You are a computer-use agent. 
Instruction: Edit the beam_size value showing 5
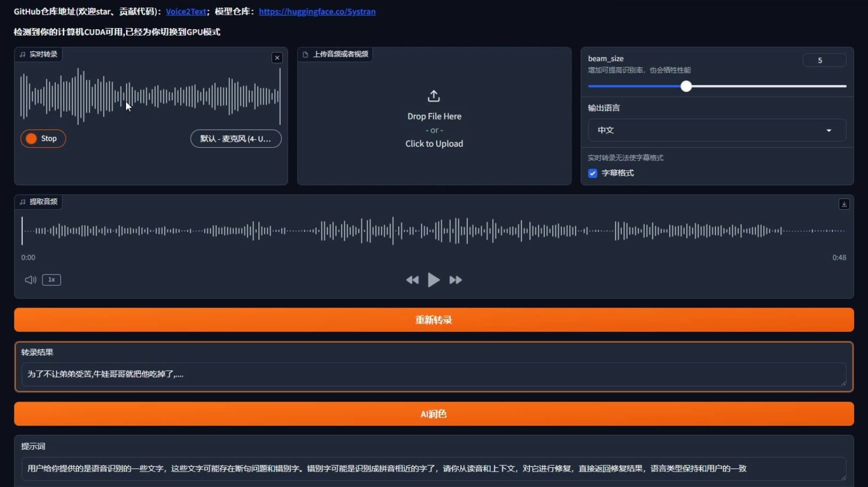824,60
